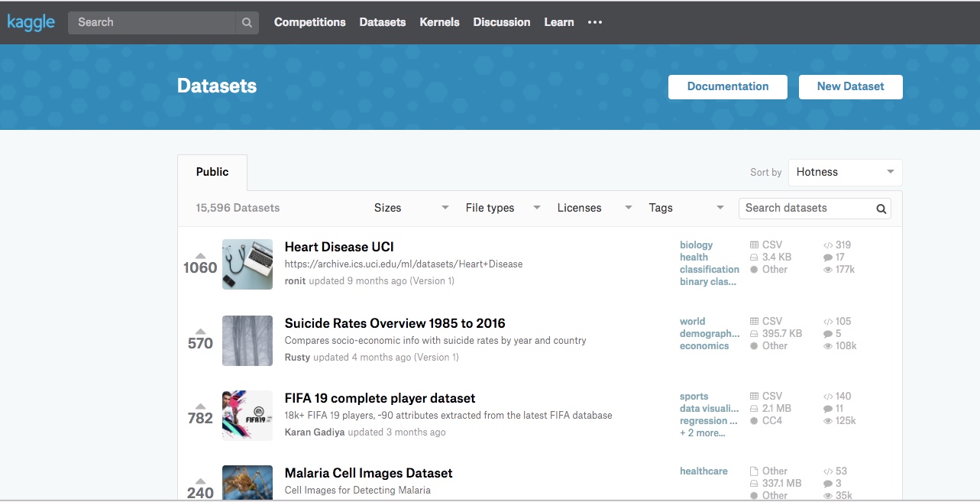
Task: Expand the Tags filter dropdown
Action: coord(686,208)
